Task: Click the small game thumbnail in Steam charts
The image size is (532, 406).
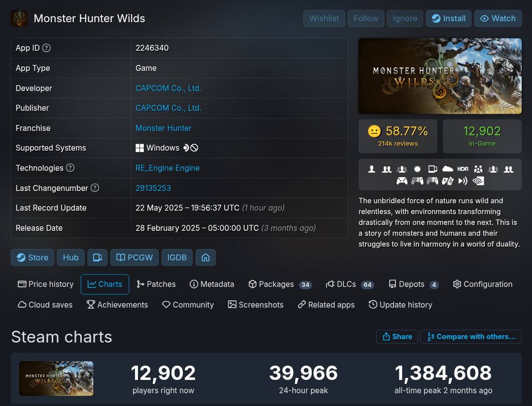Action: (56, 378)
